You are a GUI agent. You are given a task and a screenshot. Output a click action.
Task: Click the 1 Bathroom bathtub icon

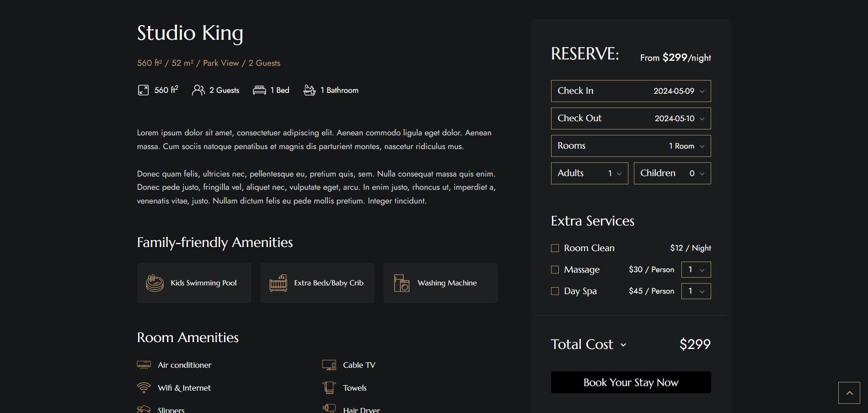point(310,90)
